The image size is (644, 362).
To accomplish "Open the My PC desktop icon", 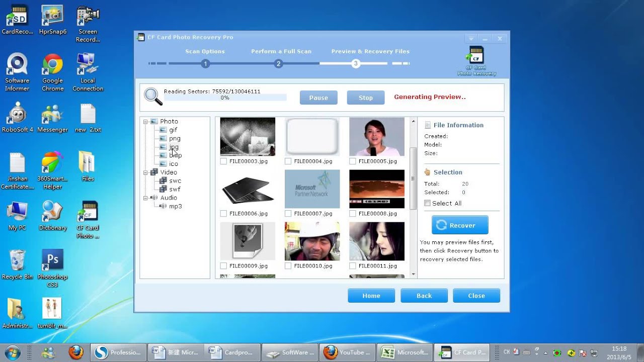I will [17, 216].
